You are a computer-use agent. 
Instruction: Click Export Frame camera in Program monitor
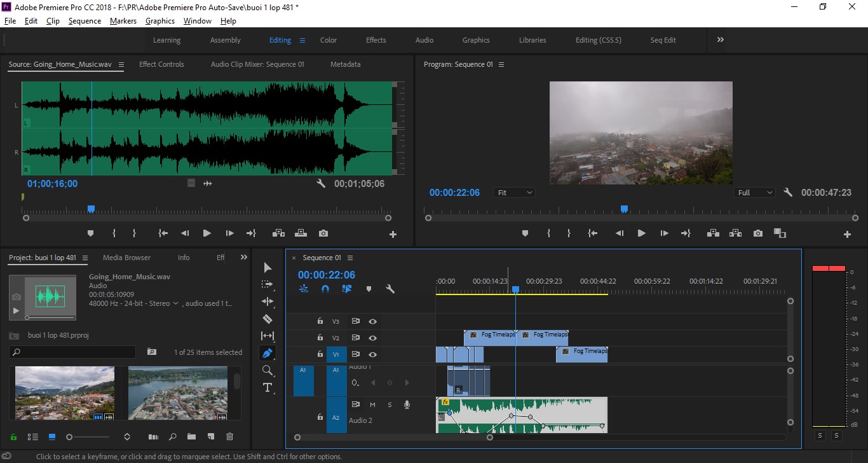[757, 233]
